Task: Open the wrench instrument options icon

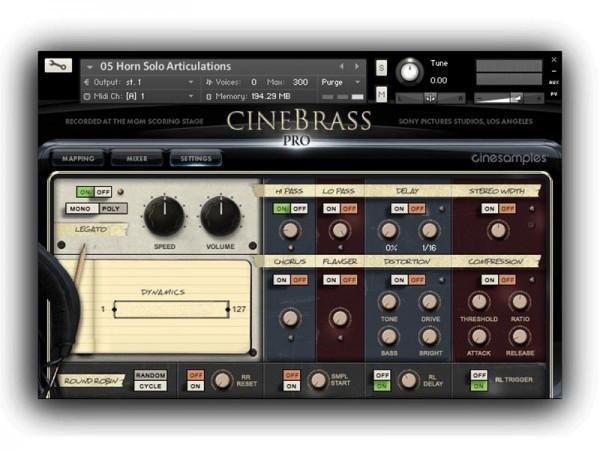Action: coord(58,65)
